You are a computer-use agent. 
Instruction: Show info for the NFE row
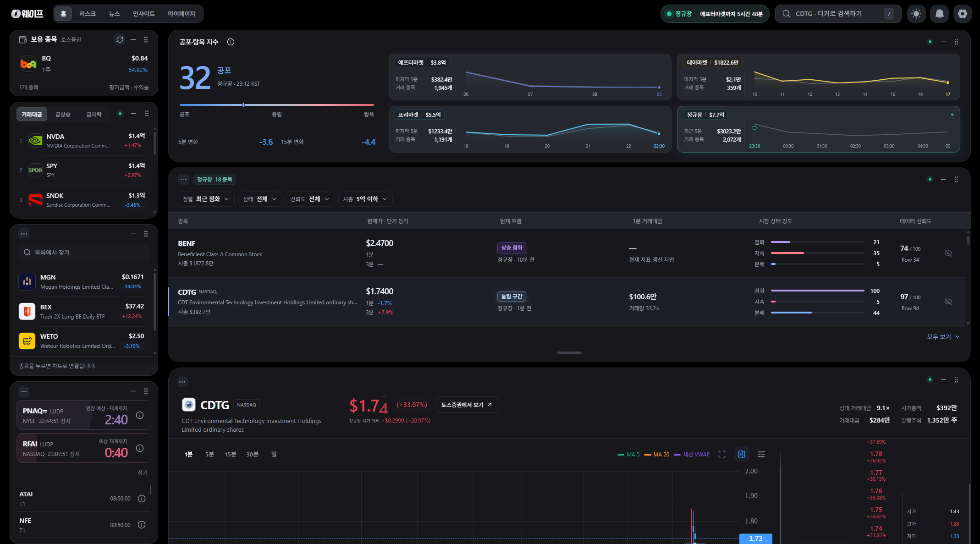pos(142,525)
